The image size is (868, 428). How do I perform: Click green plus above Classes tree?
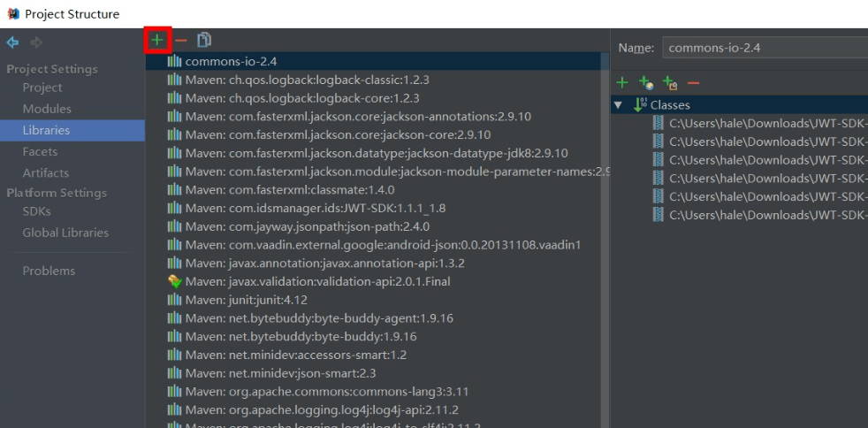click(622, 83)
